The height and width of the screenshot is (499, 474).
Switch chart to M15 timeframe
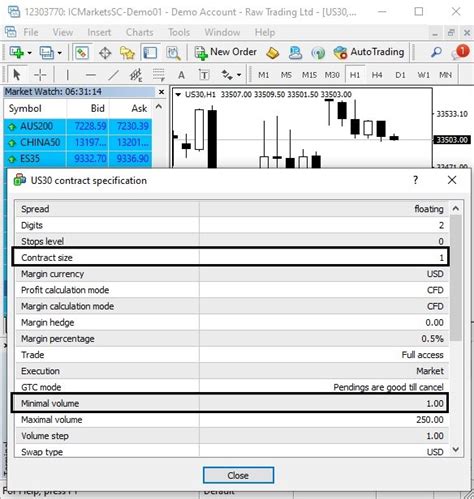pyautogui.click(x=309, y=75)
